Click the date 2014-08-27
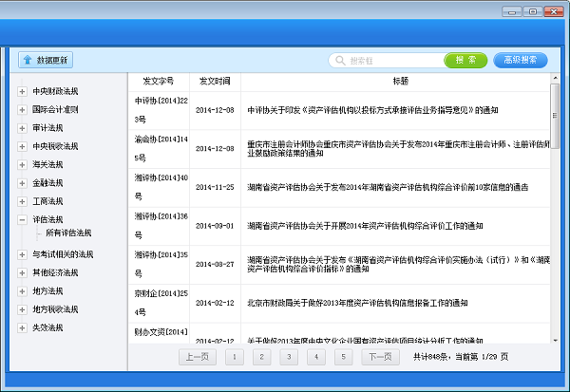The width and height of the screenshot is (570, 392). (x=215, y=265)
